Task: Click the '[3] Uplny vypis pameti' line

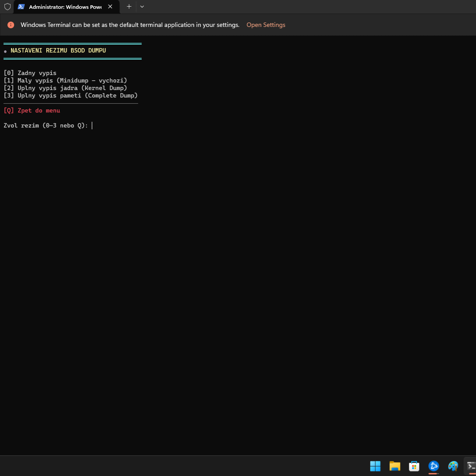Action: [71, 96]
